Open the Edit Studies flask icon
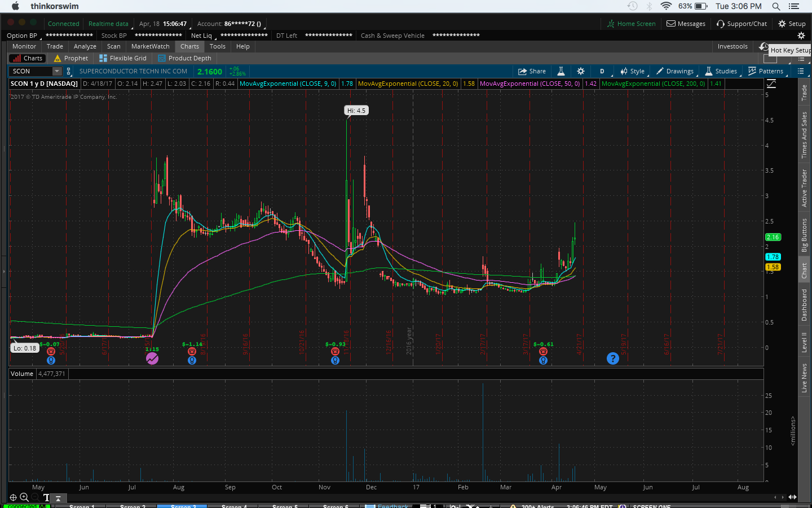Image resolution: width=812 pixels, height=508 pixels. point(561,71)
